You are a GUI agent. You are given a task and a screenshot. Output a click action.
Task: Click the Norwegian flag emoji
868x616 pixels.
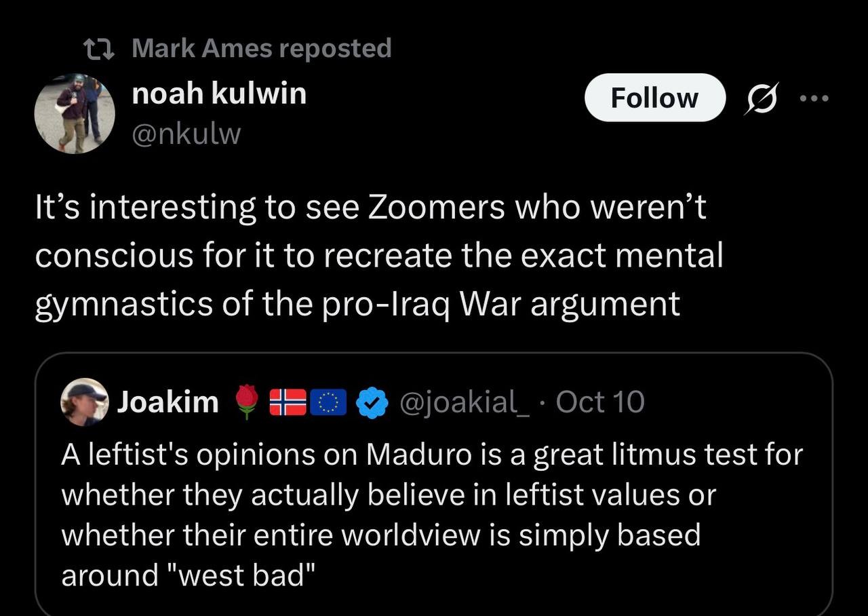pyautogui.click(x=288, y=402)
